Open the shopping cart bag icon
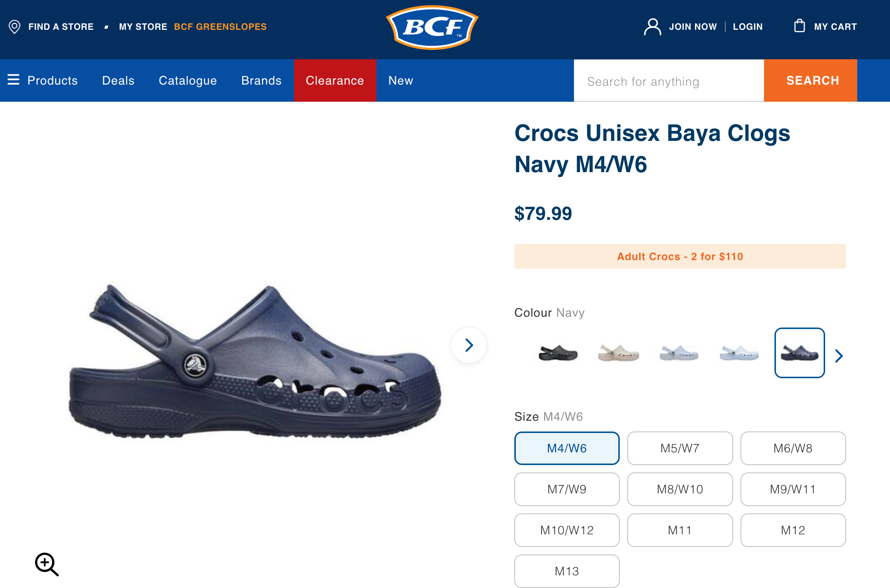This screenshot has width=890, height=588. pos(799,26)
